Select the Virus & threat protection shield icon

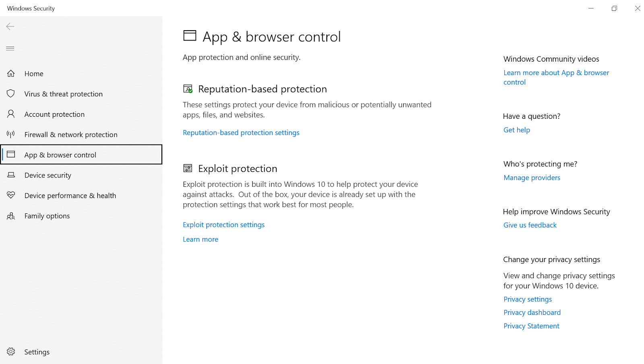(x=11, y=93)
